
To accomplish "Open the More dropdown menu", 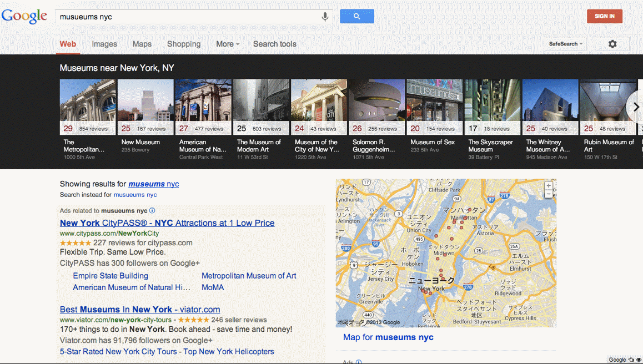I will [x=228, y=44].
